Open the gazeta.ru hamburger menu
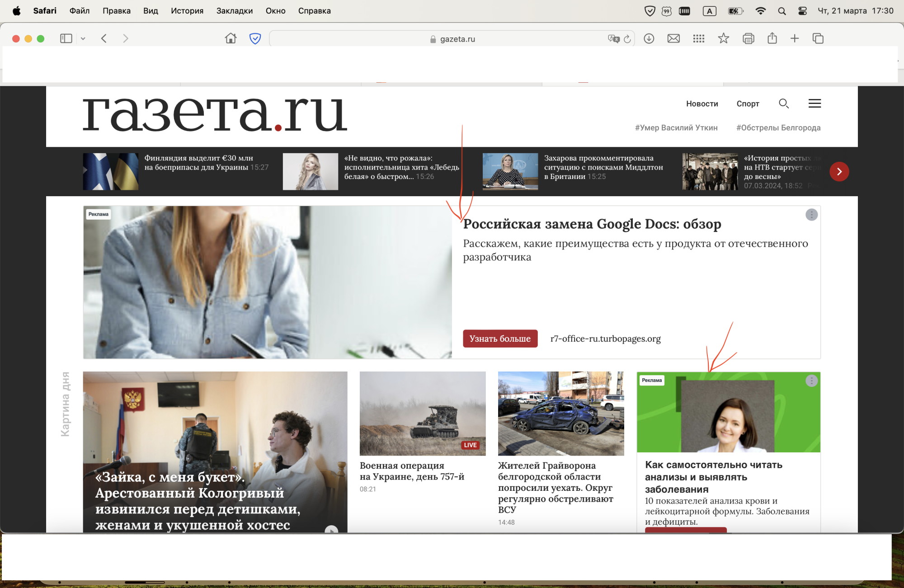904x588 pixels. click(815, 103)
